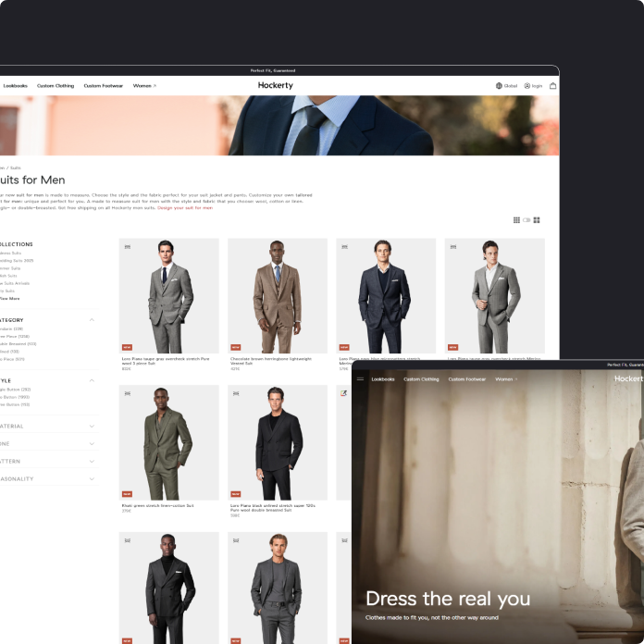644x644 pixels.
Task: Expand the Material filter section
Action: (x=92, y=427)
